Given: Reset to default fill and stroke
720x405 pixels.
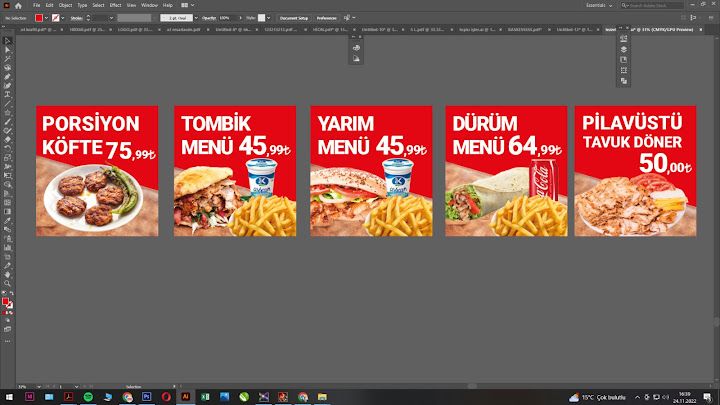Looking at the screenshot, I should tap(4, 294).
